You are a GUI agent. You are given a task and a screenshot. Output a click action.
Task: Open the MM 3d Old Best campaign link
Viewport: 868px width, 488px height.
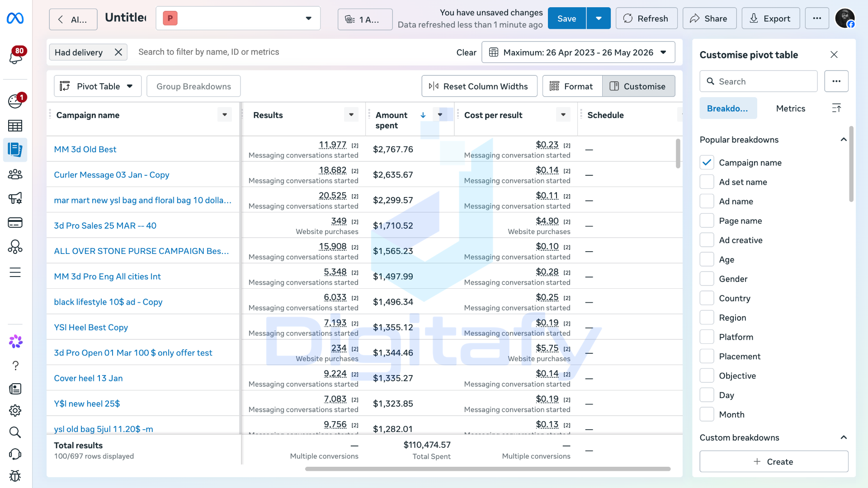[x=85, y=149]
